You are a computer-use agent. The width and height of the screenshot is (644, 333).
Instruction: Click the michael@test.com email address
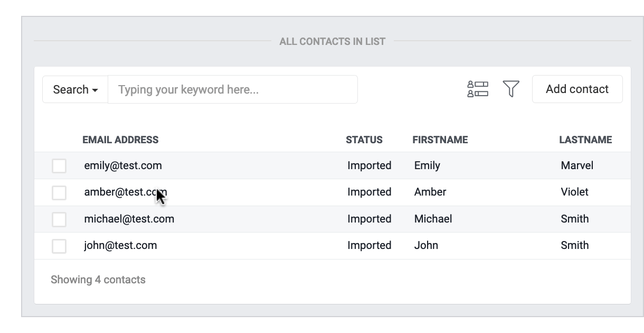click(129, 219)
